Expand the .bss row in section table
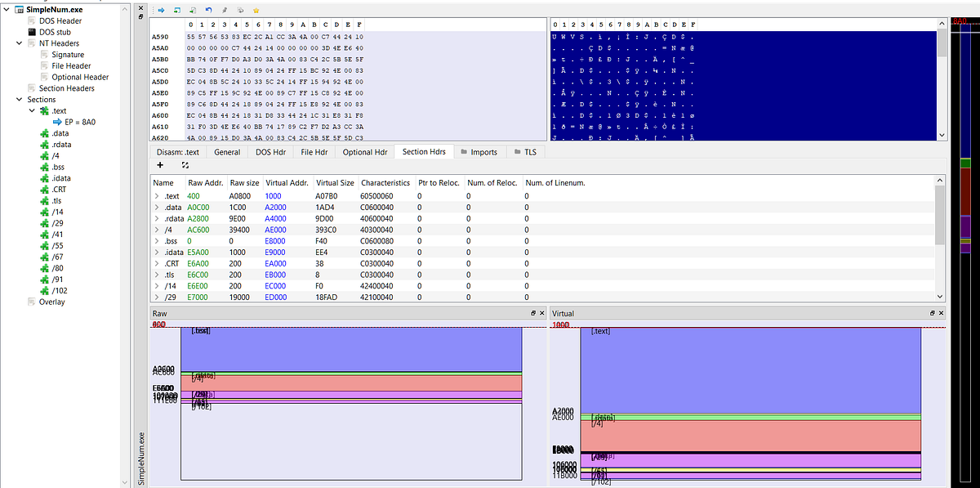The width and height of the screenshot is (980, 488). (x=156, y=241)
